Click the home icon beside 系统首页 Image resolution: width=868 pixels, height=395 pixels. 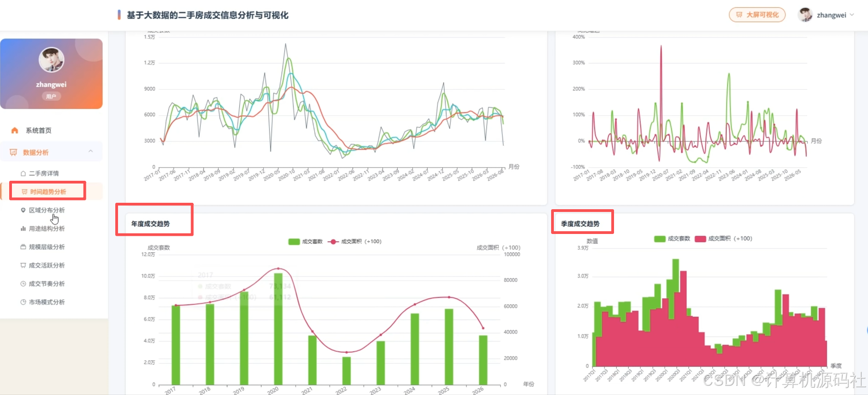pos(15,131)
